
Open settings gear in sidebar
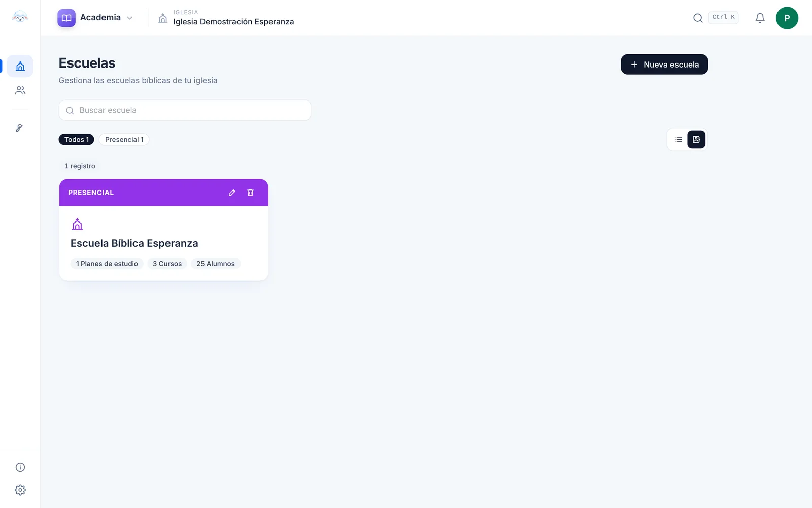coord(20,490)
